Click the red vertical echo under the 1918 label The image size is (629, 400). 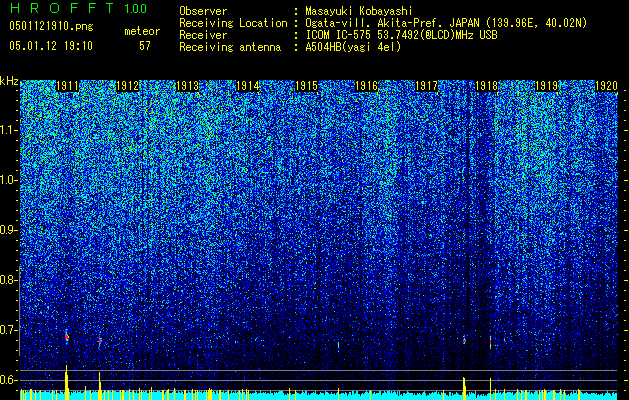[490, 342]
